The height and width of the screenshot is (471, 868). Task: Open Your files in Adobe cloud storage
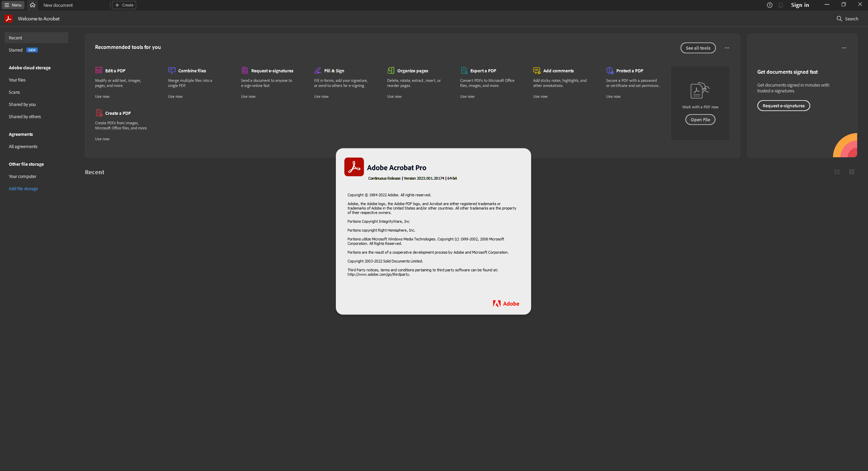pos(17,80)
